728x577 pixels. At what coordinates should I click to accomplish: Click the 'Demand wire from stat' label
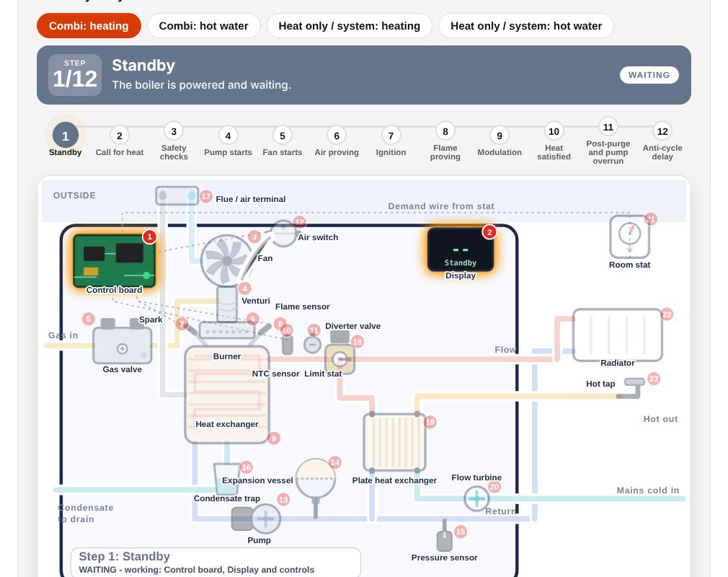tap(441, 206)
